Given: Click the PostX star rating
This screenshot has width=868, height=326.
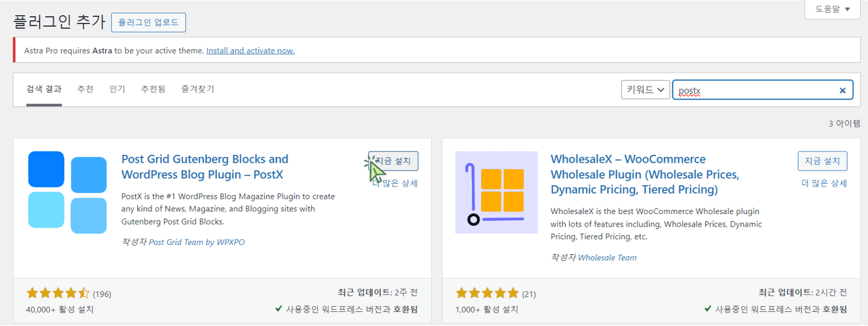Looking at the screenshot, I should [58, 293].
